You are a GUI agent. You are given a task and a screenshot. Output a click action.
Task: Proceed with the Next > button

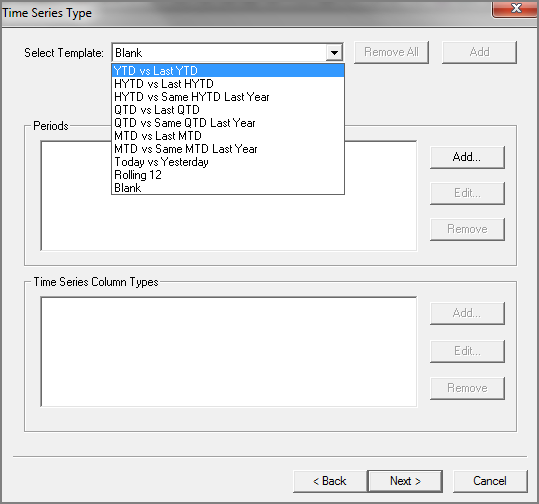pos(405,481)
